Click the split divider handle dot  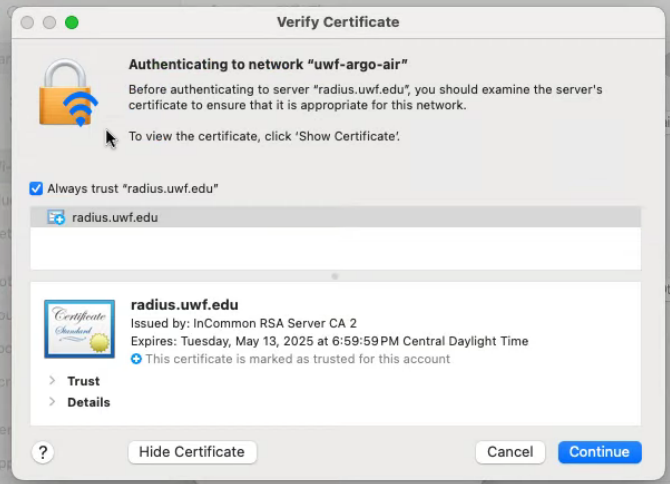point(335,276)
